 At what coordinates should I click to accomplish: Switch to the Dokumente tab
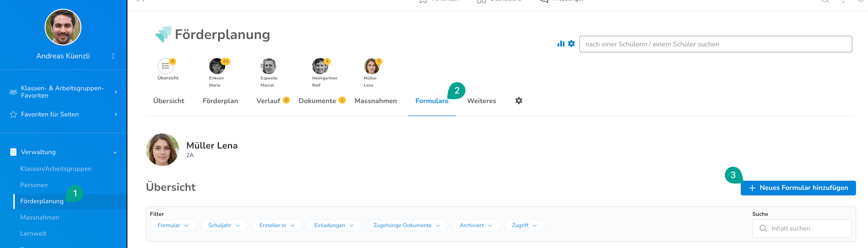[317, 101]
